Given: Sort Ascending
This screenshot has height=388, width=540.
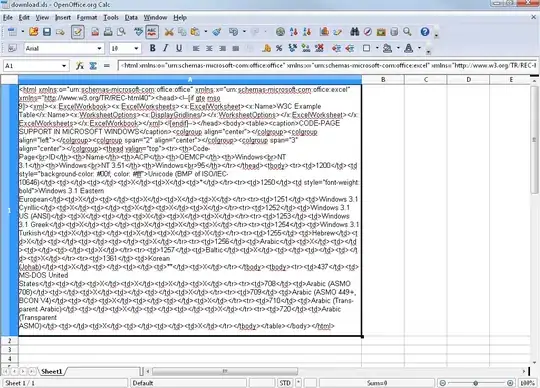Looking at the screenshot, I should point(294,32).
